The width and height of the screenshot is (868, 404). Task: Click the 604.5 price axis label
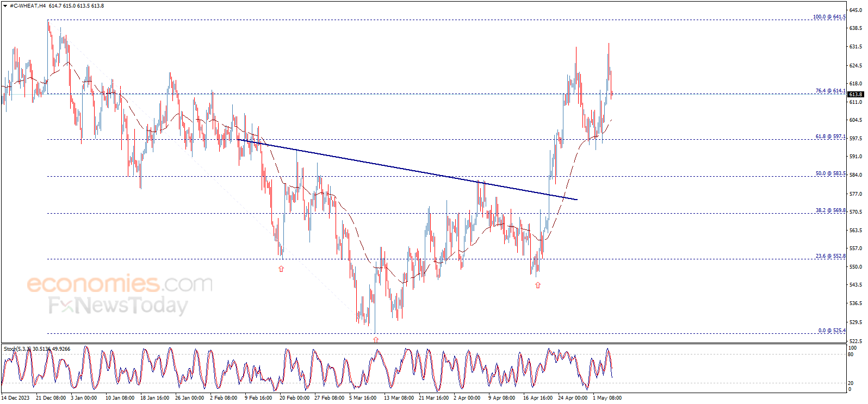[856, 120]
